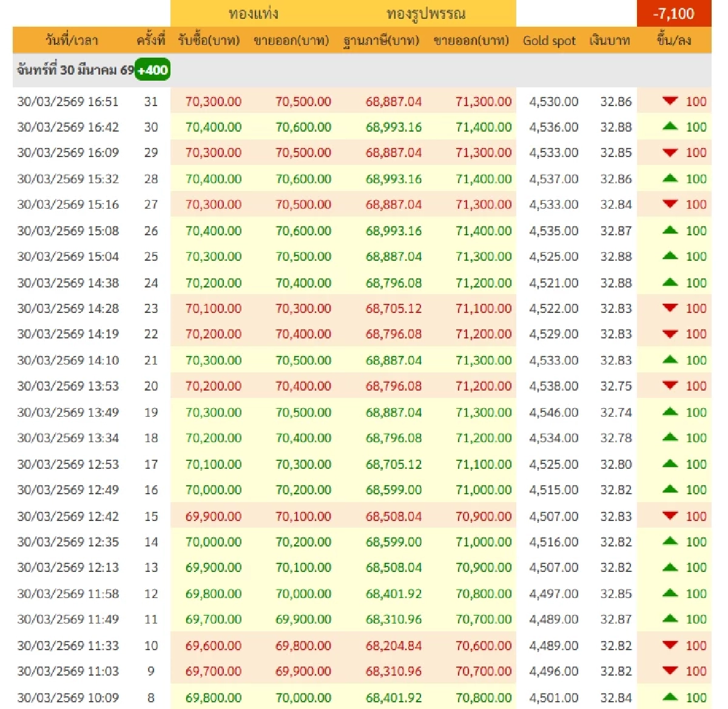The height and width of the screenshot is (709, 728).
Task: Click the red down arrow in round 10
Action: click(x=670, y=645)
